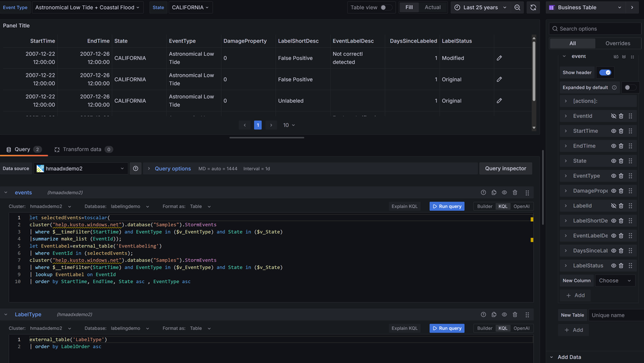Toggle the Table view switch

[x=385, y=7]
